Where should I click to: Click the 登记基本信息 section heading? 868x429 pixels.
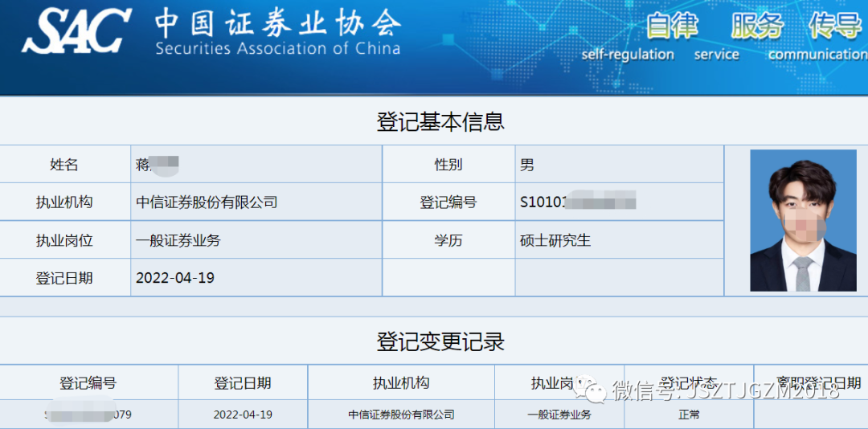tap(440, 122)
